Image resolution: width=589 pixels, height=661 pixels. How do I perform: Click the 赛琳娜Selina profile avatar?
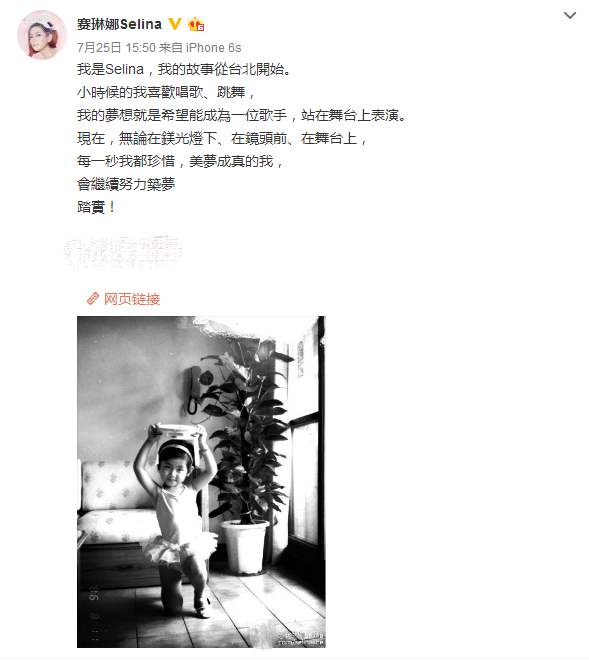click(42, 35)
